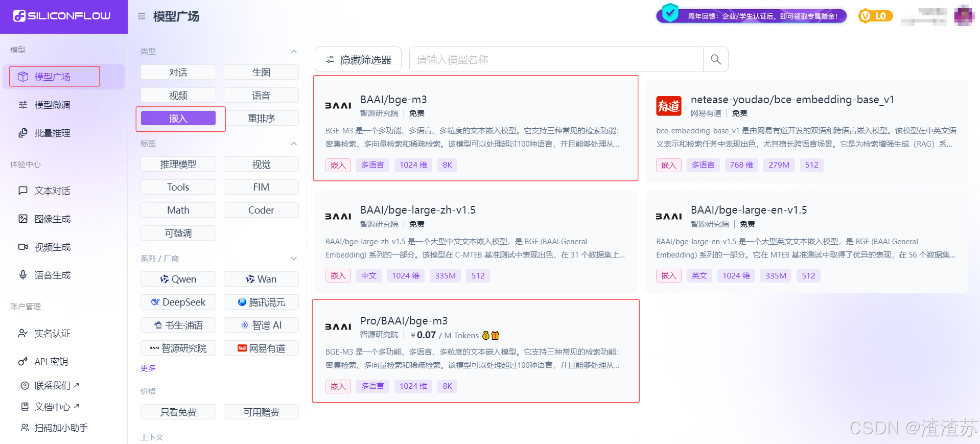Image resolution: width=980 pixels, height=444 pixels.
Task: Filter by 智源研究院 vendor
Action: [178, 348]
